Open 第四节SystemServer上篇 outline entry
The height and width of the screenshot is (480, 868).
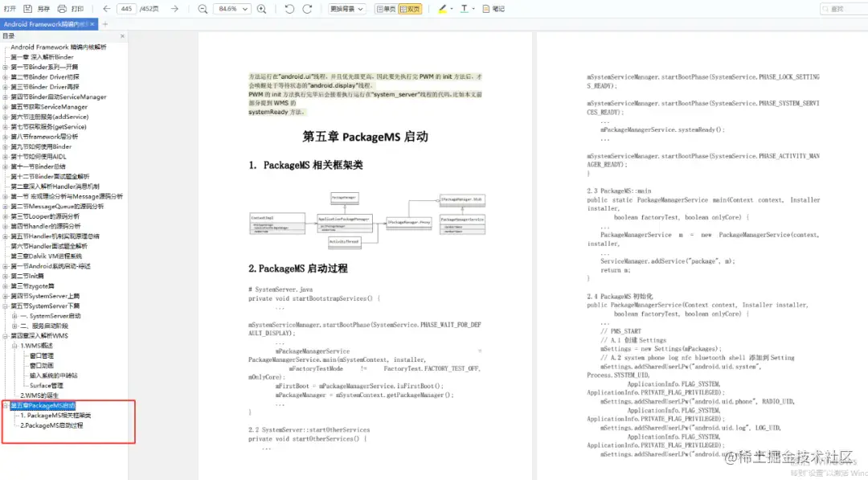45,296
